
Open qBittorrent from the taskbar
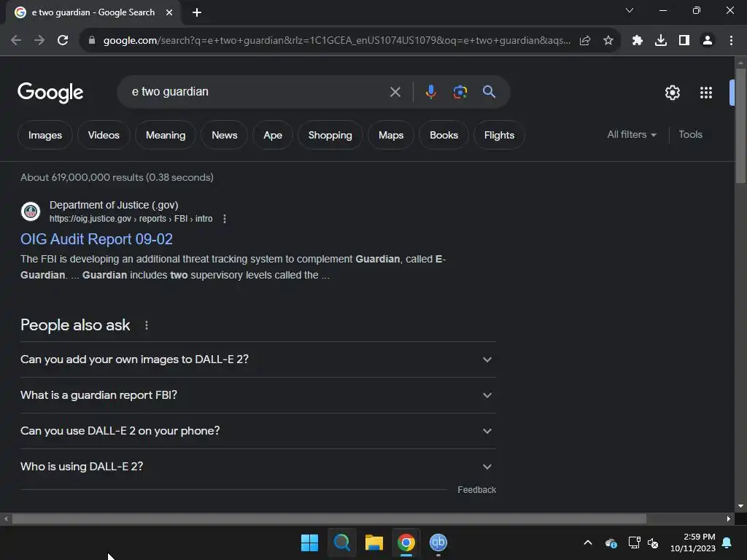[438, 542]
